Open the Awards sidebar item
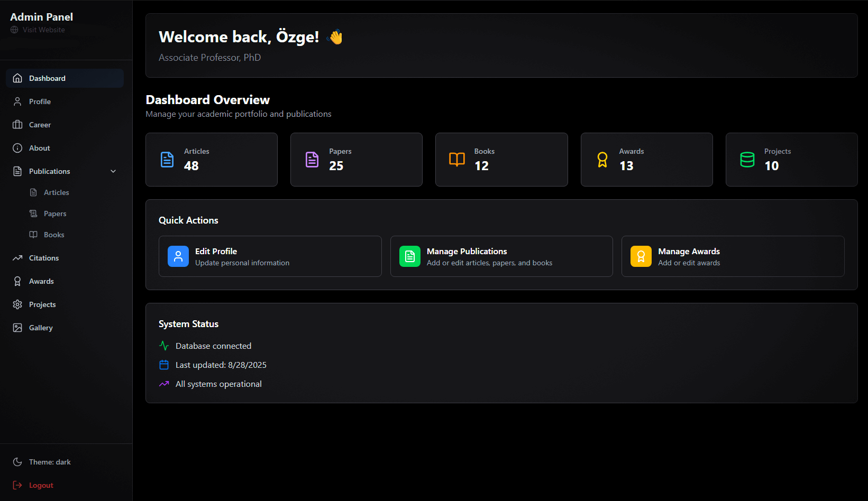This screenshot has width=868, height=501. point(65,281)
